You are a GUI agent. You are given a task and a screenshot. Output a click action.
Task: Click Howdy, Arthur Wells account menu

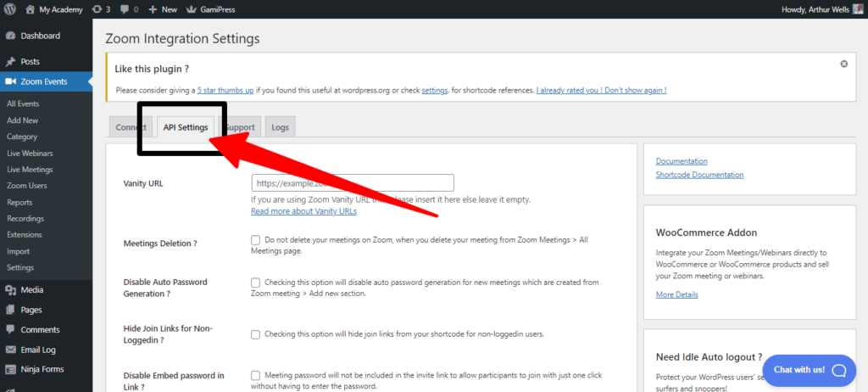[x=822, y=9]
